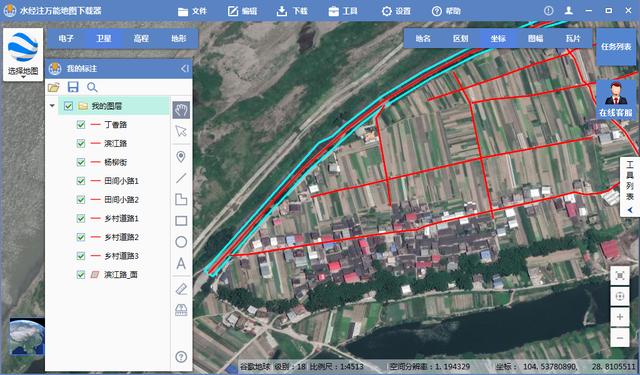The width and height of the screenshot is (640, 375).
Task: Select the circle drawing tool
Action: click(181, 242)
